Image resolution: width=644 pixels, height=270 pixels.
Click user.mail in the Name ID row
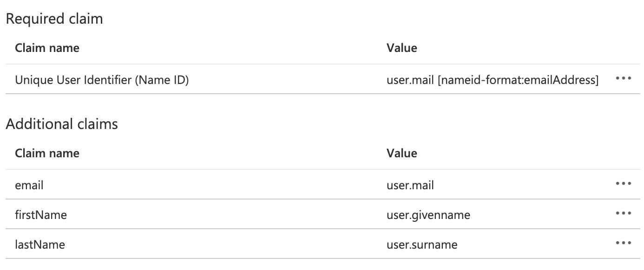410,80
